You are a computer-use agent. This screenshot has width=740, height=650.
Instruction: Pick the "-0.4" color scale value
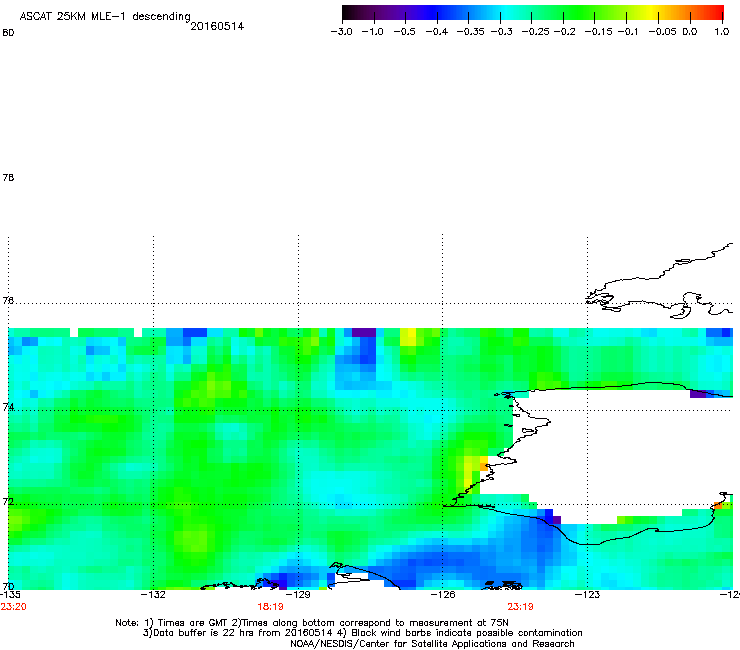tap(437, 32)
